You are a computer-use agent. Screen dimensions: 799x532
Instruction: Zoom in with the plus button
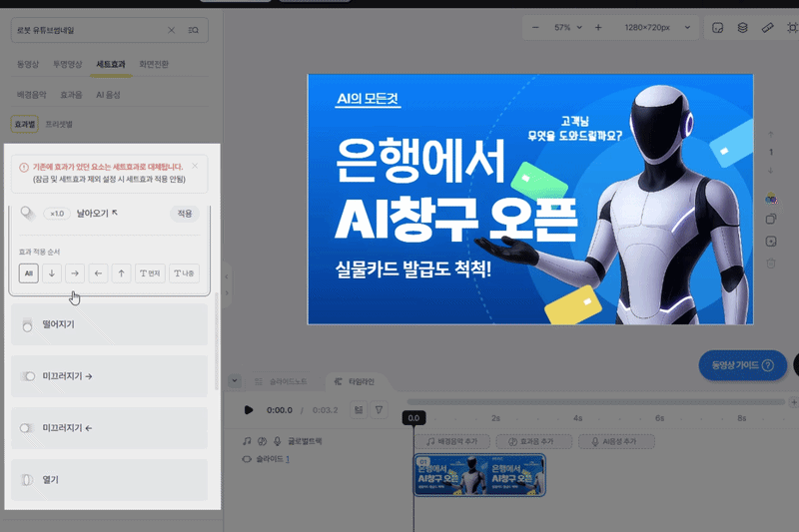point(598,28)
